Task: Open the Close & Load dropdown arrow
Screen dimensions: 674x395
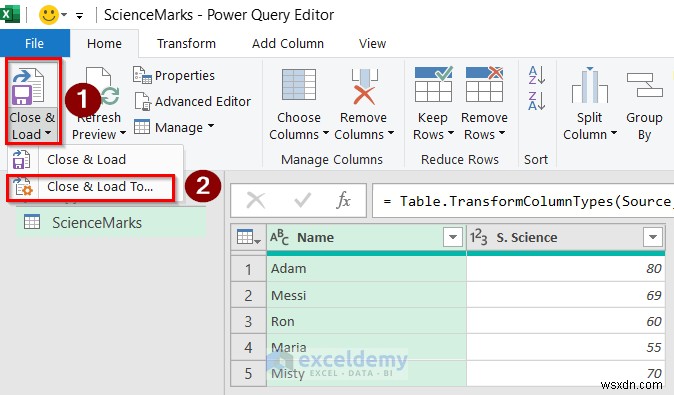Action: tap(48, 134)
